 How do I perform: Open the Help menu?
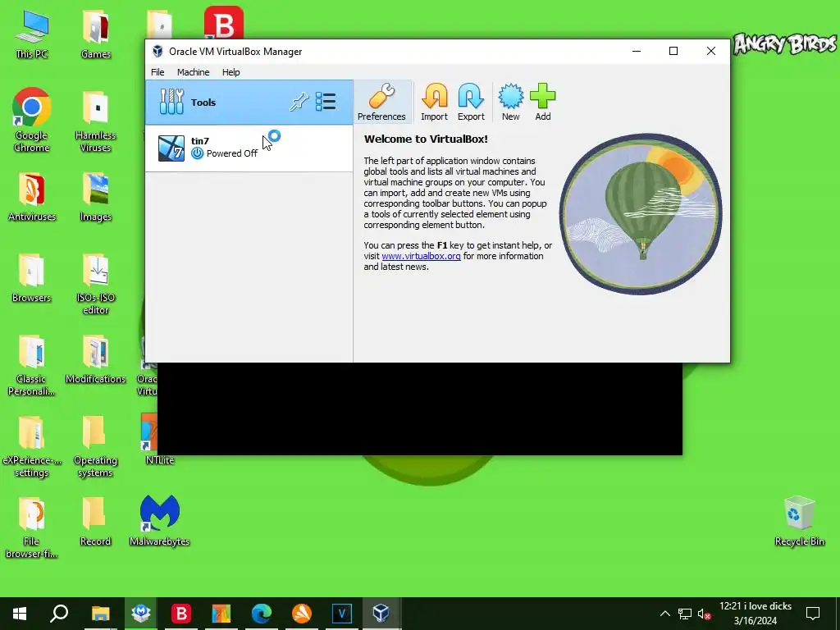tap(231, 72)
